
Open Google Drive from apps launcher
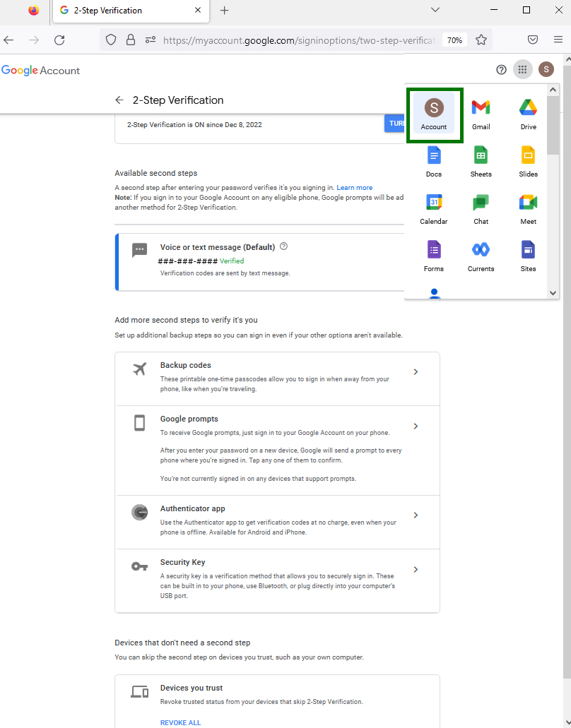tap(528, 114)
